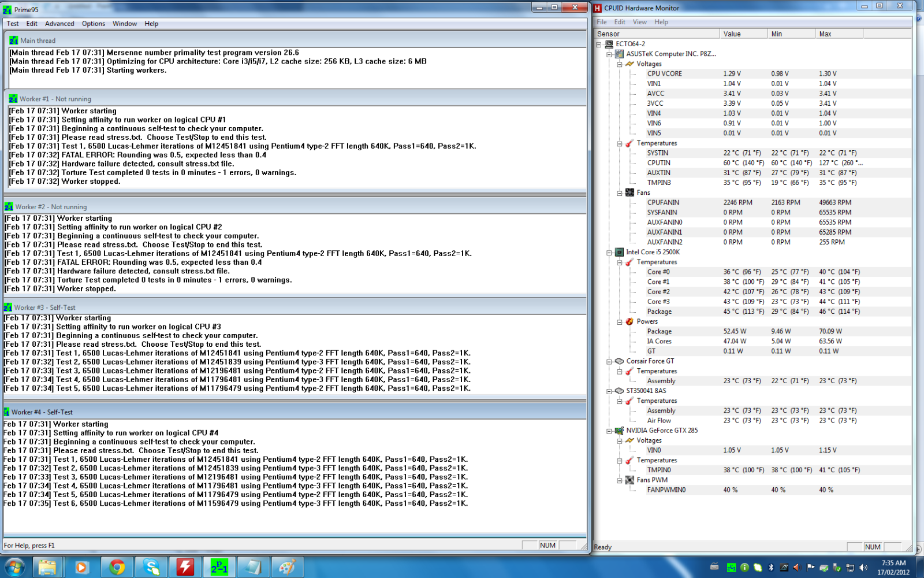Click the Worker #2 window icon
This screenshot has width=924, height=578.
pos(9,206)
